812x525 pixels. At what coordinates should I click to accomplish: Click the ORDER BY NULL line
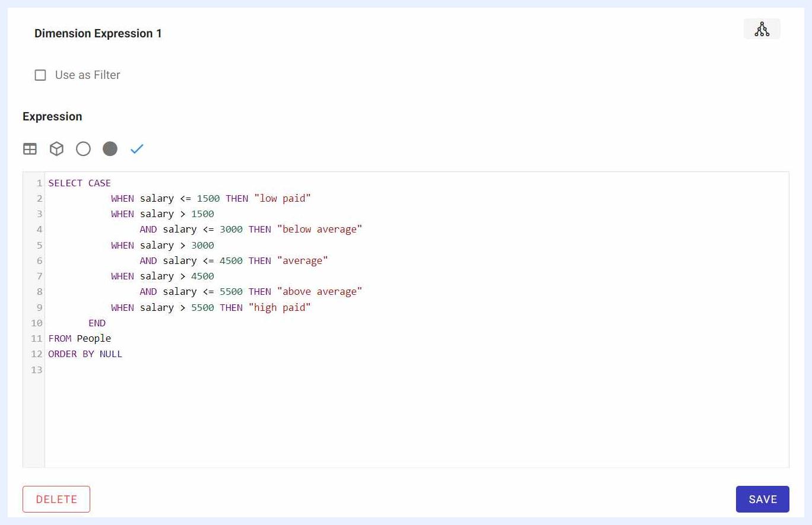click(x=85, y=354)
